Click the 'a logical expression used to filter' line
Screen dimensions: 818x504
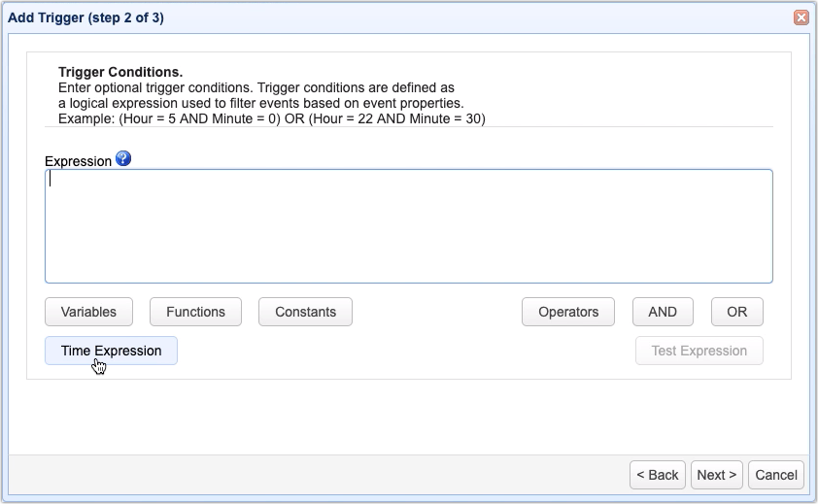tap(260, 103)
